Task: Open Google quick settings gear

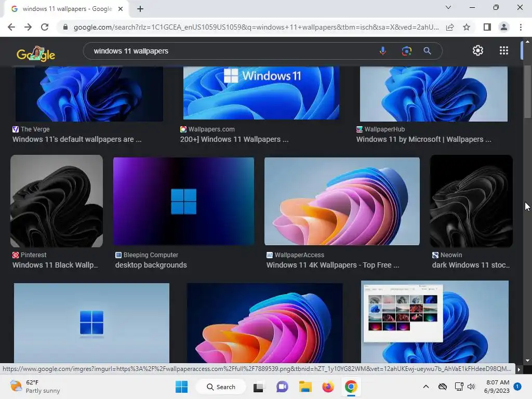Action: [x=478, y=50]
